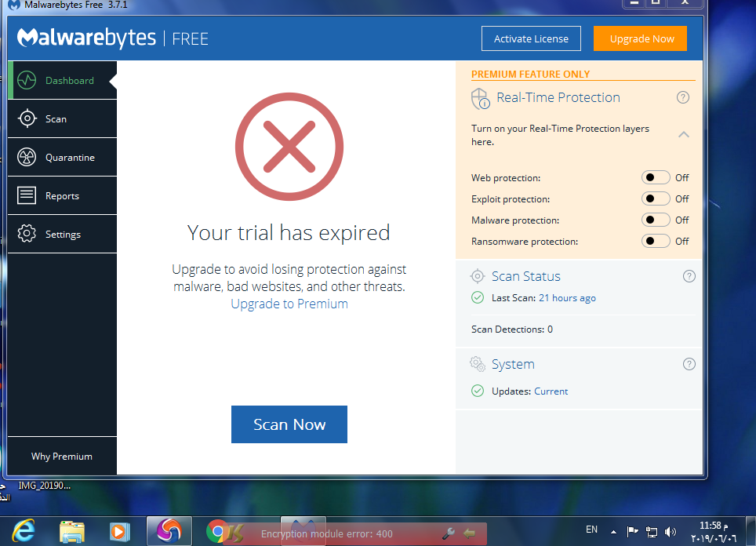This screenshot has height=546, width=756.
Task: Open help for Scan Status
Action: pos(689,276)
